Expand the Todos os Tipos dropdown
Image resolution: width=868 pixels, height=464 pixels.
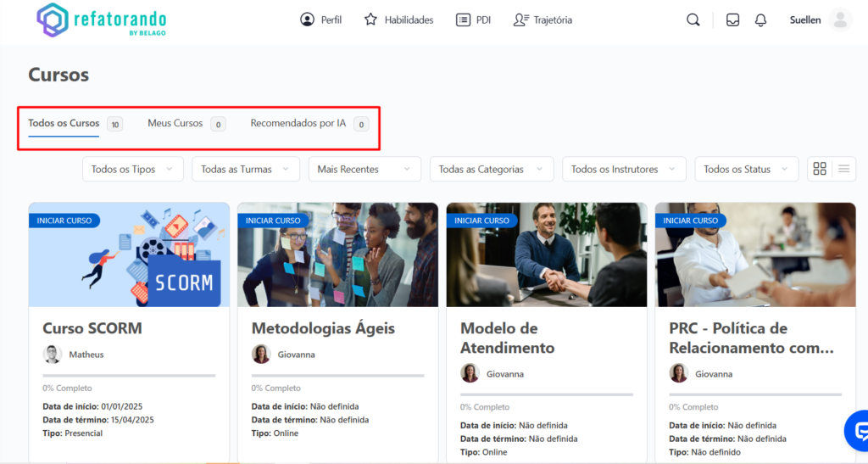132,170
